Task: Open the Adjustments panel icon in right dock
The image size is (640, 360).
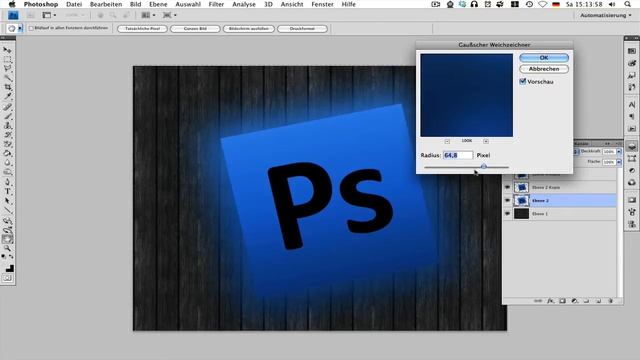Action: 632,170
